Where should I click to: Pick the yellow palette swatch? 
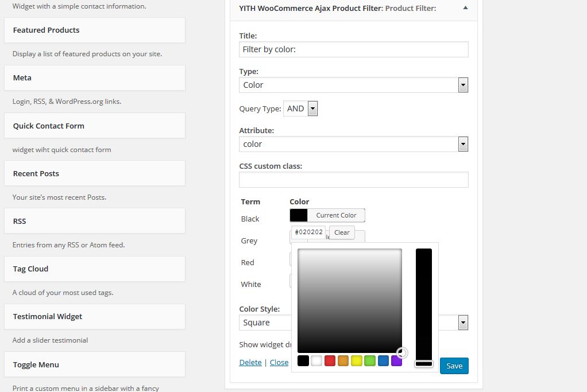[x=356, y=361]
